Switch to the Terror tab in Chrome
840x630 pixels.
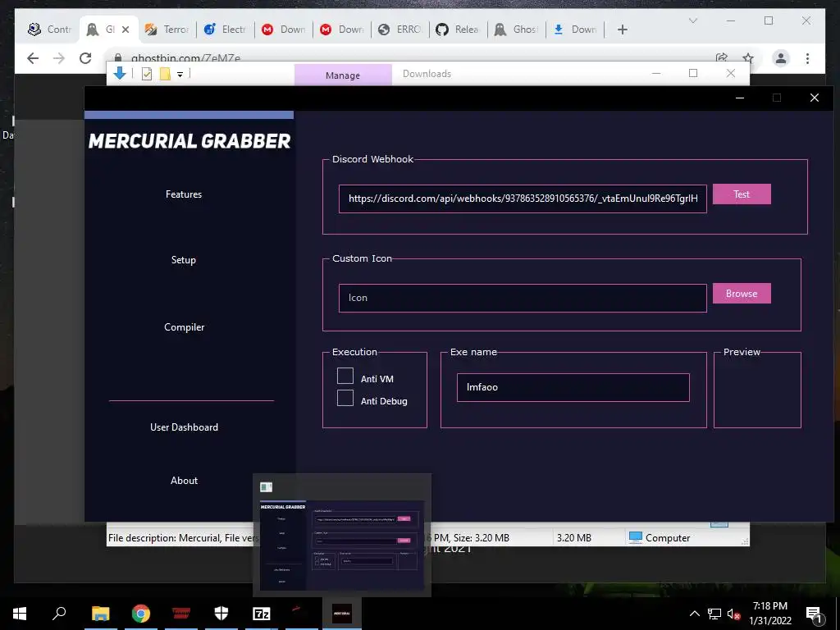click(167, 30)
